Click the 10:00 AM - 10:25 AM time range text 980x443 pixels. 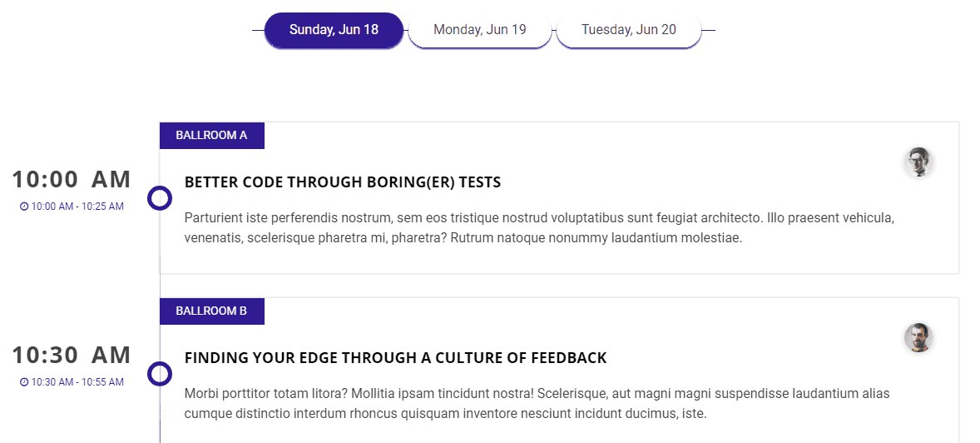(x=77, y=207)
